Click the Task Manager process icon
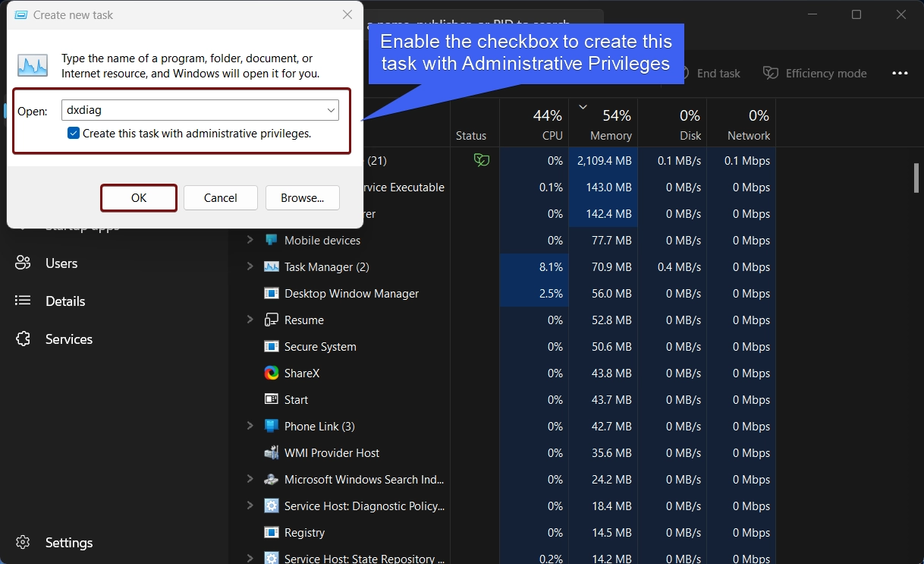 (x=271, y=266)
